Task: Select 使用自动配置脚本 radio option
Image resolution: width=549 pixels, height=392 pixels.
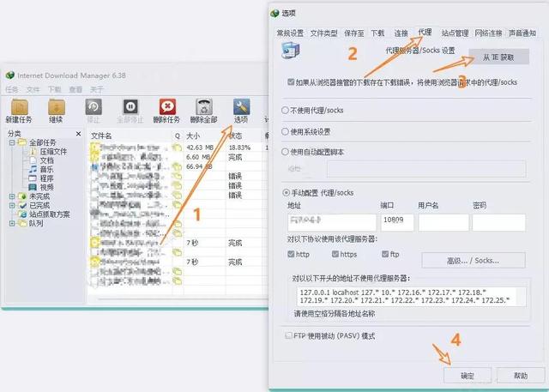Action: tap(285, 152)
